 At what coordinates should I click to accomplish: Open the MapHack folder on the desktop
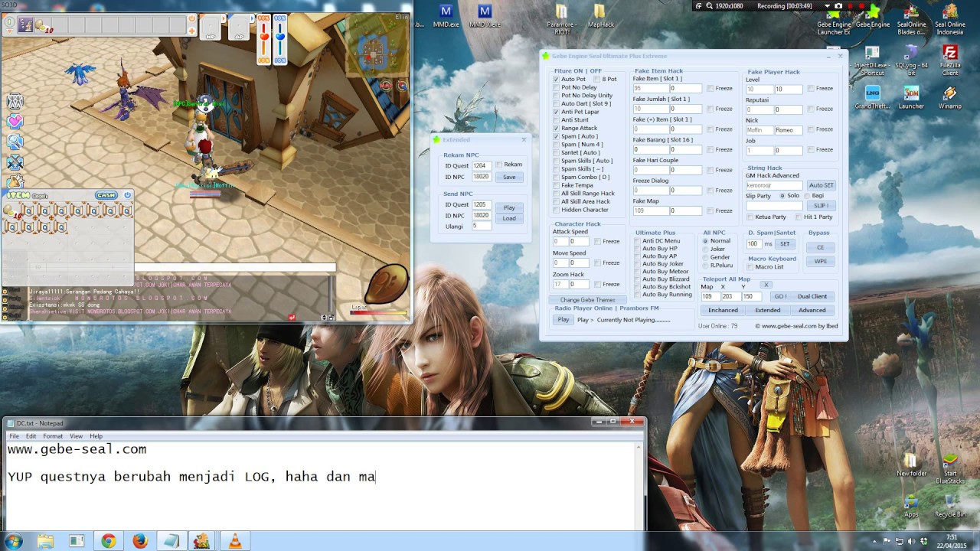pyautogui.click(x=600, y=15)
